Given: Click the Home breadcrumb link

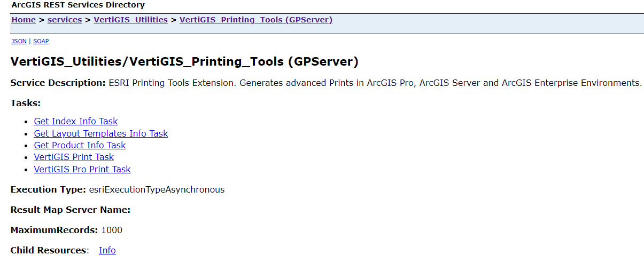Looking at the screenshot, I should click(x=24, y=20).
